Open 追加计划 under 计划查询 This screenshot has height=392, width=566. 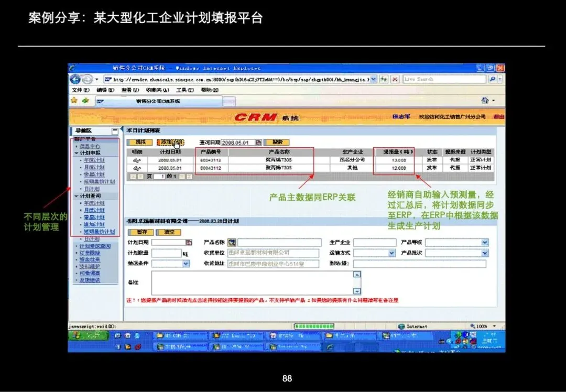[94, 224]
